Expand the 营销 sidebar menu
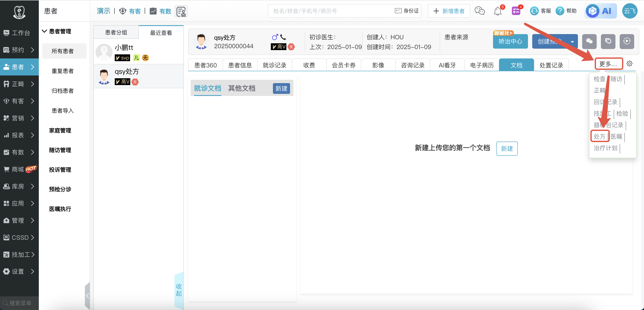644x310 pixels. [x=32, y=118]
